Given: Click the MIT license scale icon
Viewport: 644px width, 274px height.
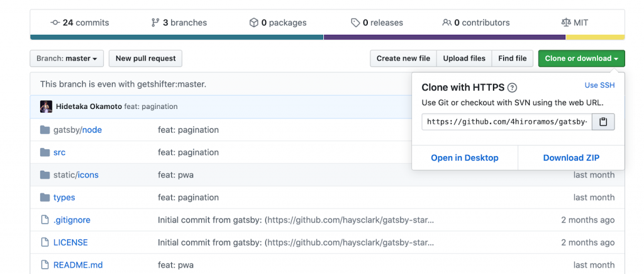Looking at the screenshot, I should tap(566, 23).
